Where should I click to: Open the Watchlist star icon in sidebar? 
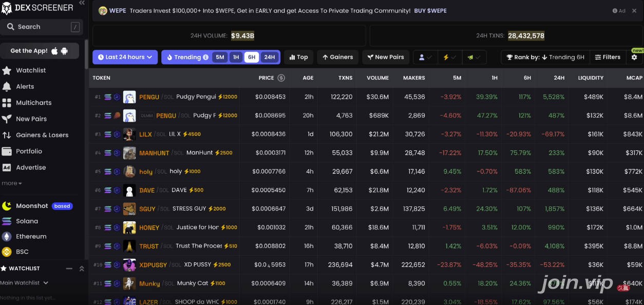[7, 70]
